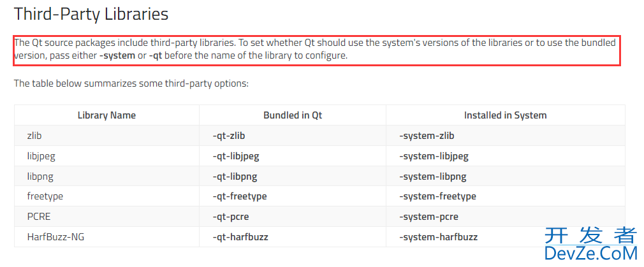644x267 pixels.
Task: Click the Third-Party Libraries heading
Action: pos(91,14)
